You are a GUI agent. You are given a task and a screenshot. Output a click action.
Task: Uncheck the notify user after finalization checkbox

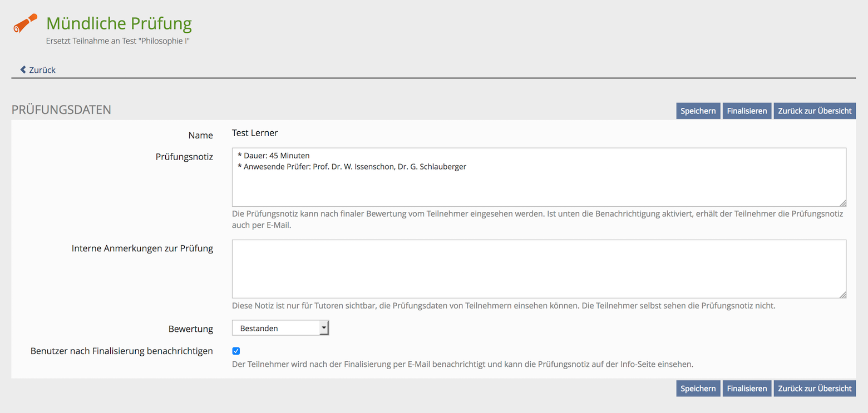(236, 351)
